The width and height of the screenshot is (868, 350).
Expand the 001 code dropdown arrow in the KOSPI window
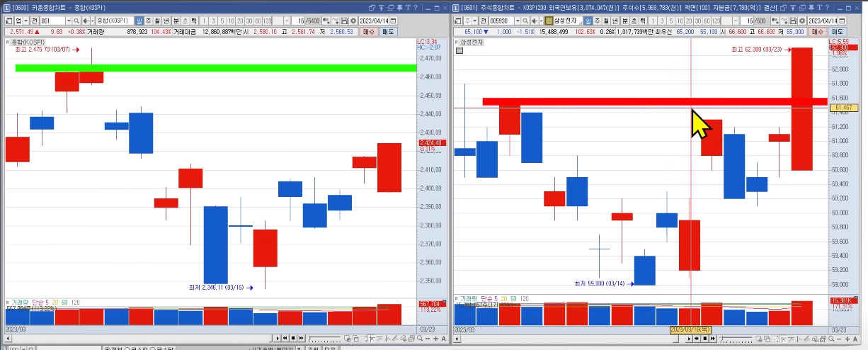(69, 21)
